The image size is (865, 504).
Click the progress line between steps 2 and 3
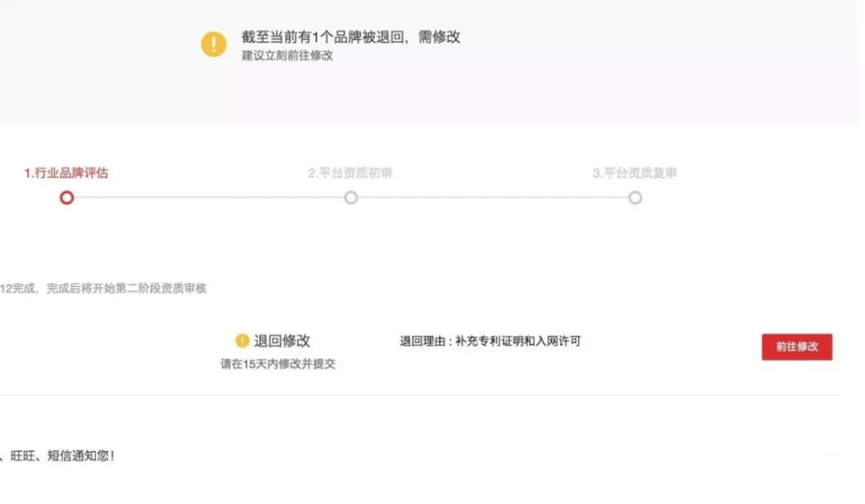pos(493,198)
